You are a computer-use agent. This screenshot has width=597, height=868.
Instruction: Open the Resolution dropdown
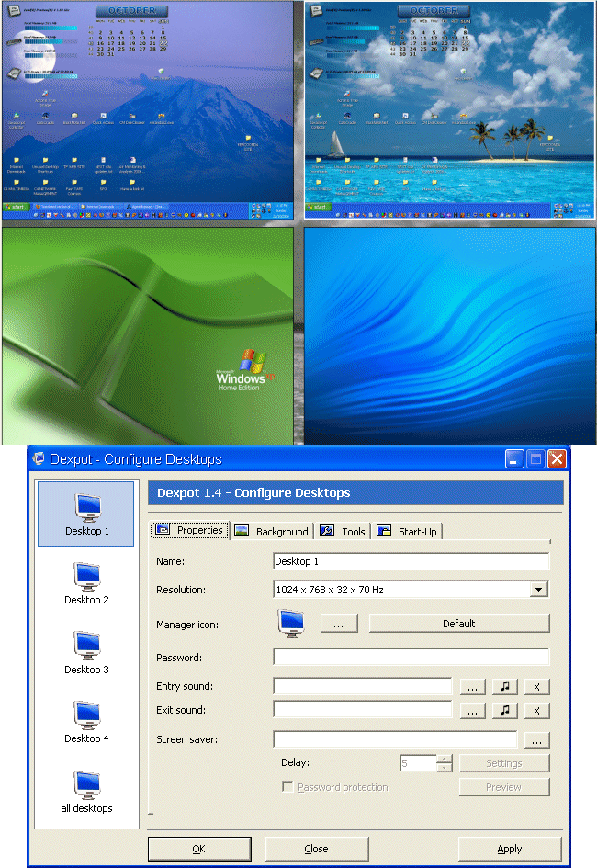click(538, 590)
